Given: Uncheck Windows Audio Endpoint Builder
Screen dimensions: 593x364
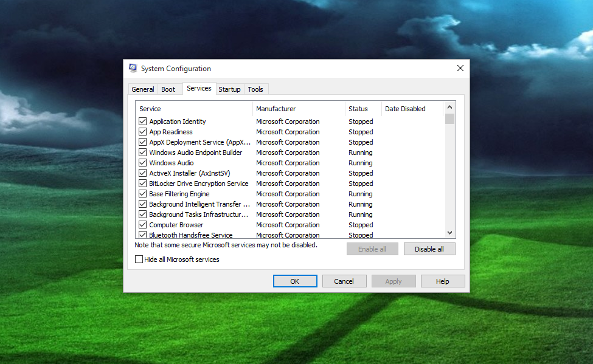Looking at the screenshot, I should point(142,153).
